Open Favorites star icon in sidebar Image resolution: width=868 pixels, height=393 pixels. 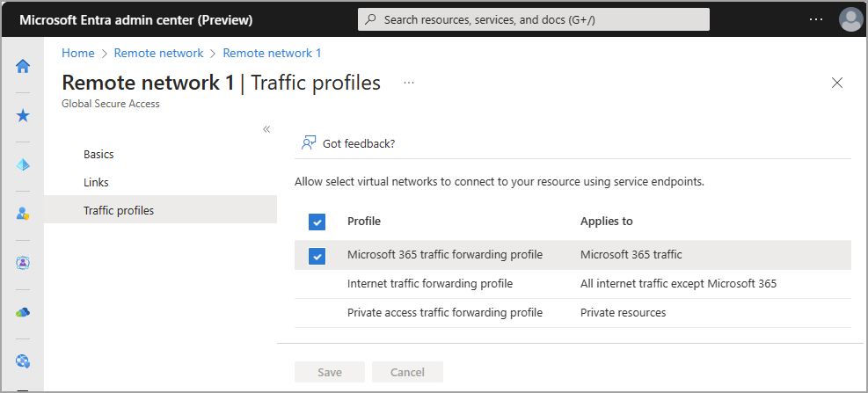23,116
